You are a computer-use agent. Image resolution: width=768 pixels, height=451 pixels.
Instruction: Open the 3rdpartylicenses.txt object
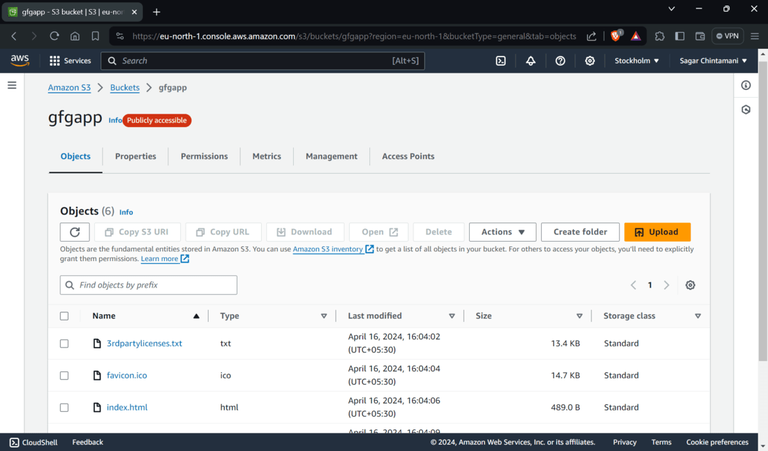click(x=144, y=343)
